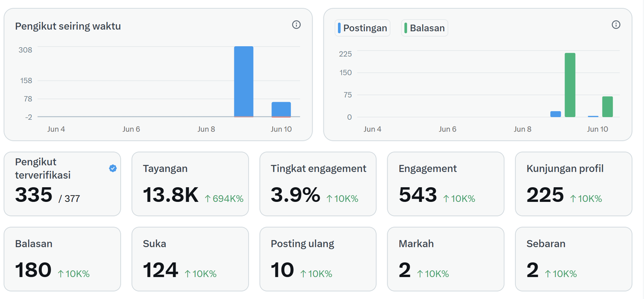The width and height of the screenshot is (644, 299).
Task: Select the Jun 10 blue follower bar
Action: [281, 110]
